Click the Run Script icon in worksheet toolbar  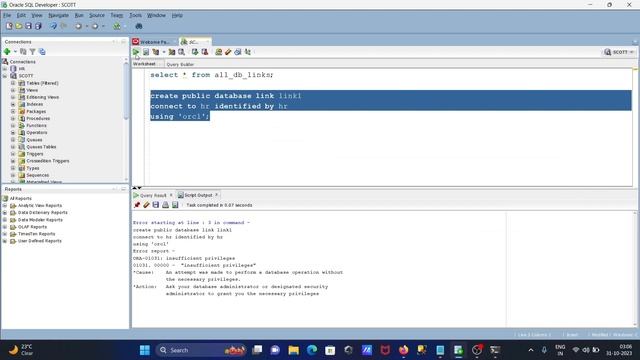146,52
